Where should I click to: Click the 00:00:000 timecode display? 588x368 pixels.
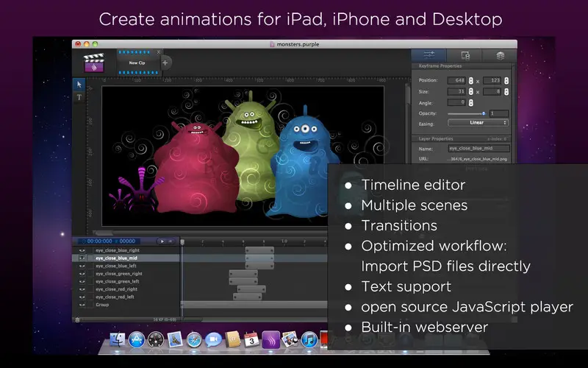click(99, 241)
